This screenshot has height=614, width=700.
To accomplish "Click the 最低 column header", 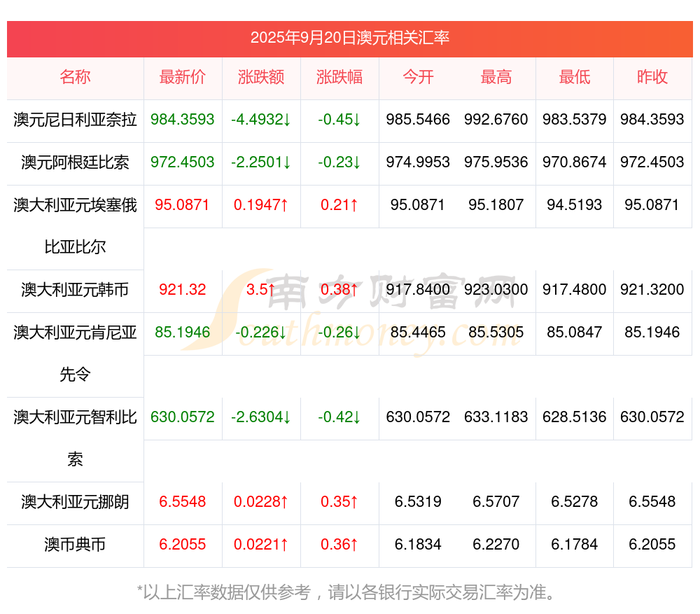I will pos(575,77).
